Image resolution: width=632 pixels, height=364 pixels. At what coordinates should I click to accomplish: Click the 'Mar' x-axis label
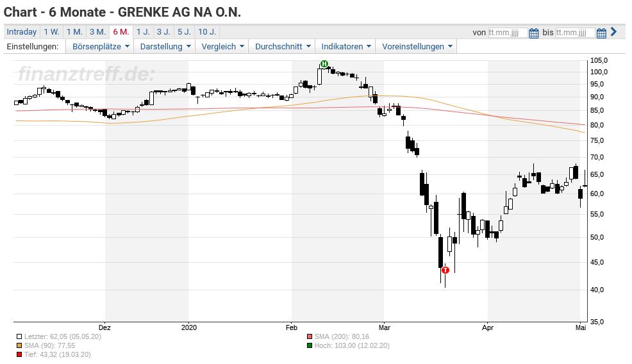click(384, 327)
